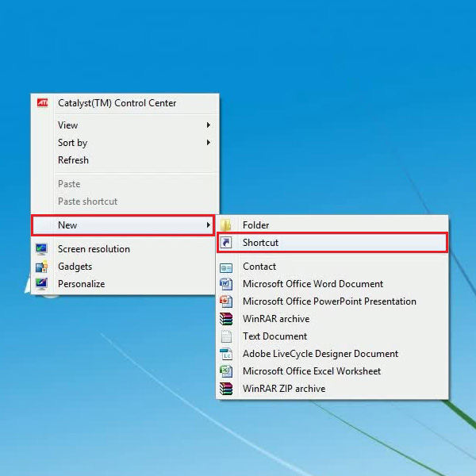Click the WinRAR archive books icon

pos(226,319)
